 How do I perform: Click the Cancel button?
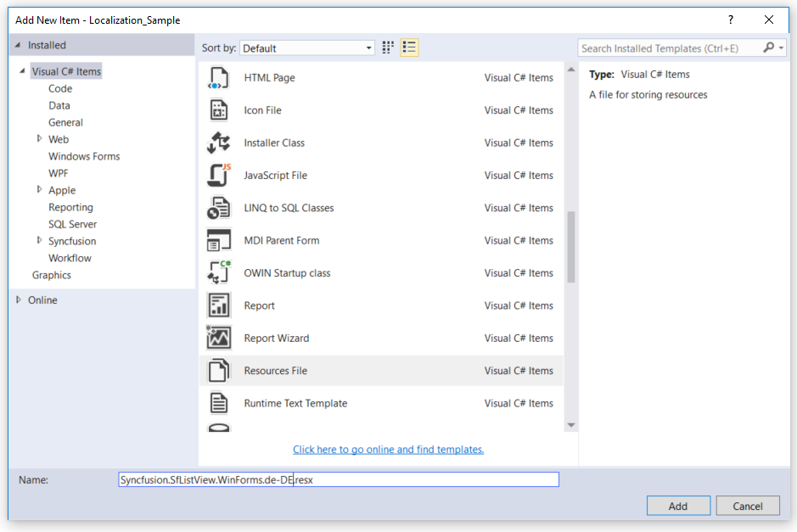point(748,506)
